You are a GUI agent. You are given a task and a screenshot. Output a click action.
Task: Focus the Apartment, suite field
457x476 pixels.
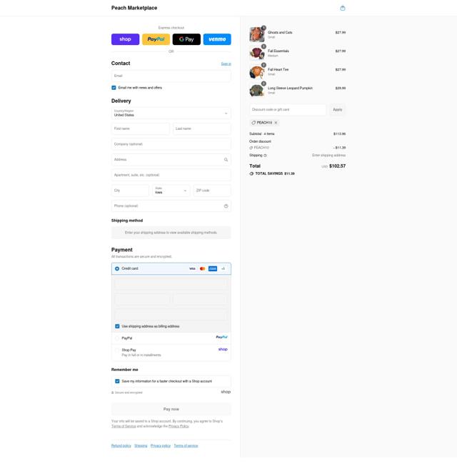(171, 175)
